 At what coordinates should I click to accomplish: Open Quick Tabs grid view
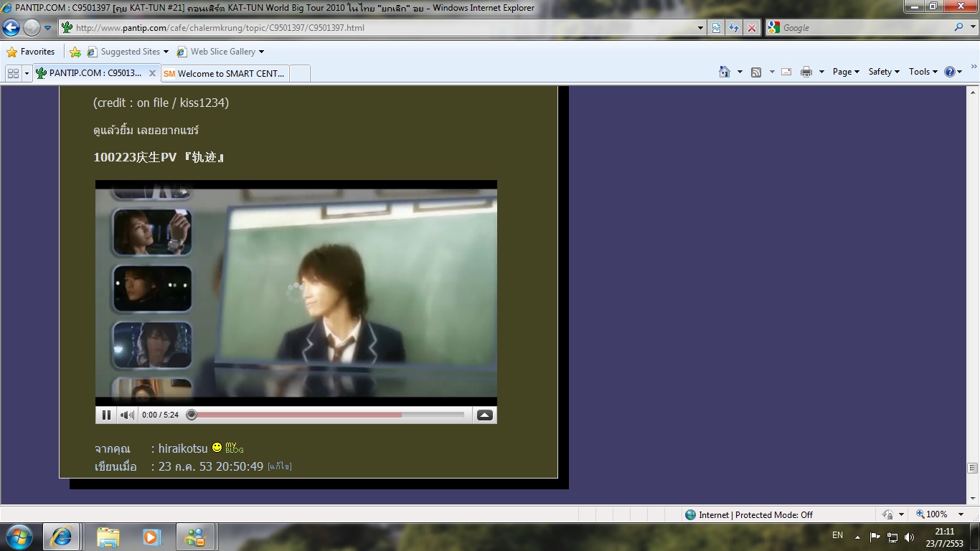point(13,73)
